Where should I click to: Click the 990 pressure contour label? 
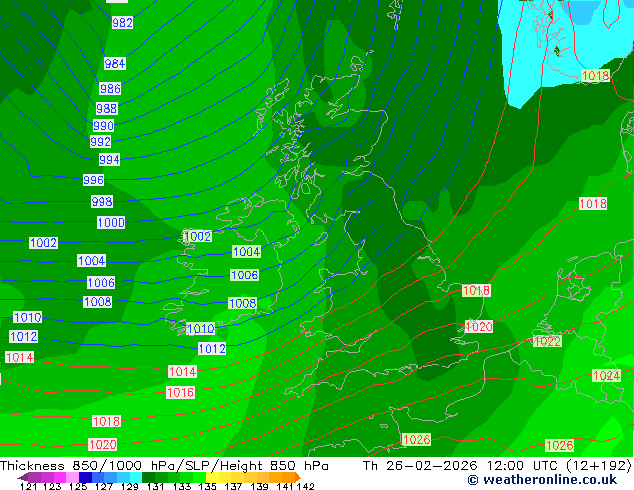point(103,126)
